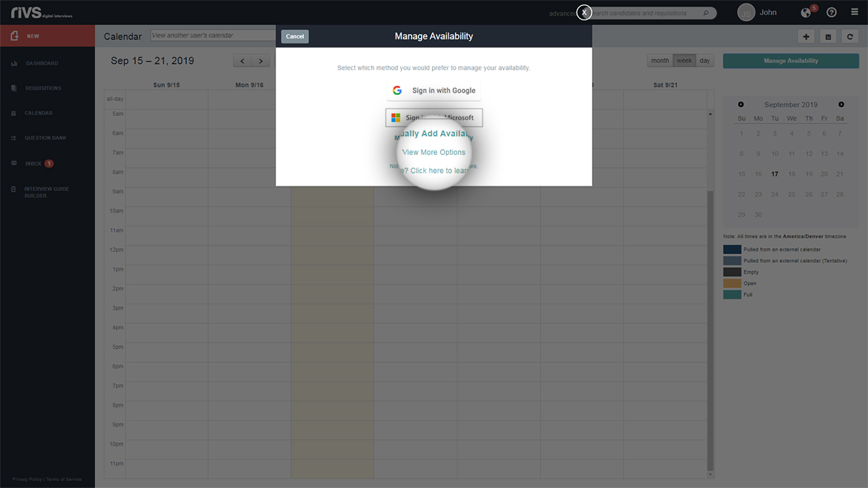
Task: Click the magnifier icon in the search field
Action: [706, 13]
